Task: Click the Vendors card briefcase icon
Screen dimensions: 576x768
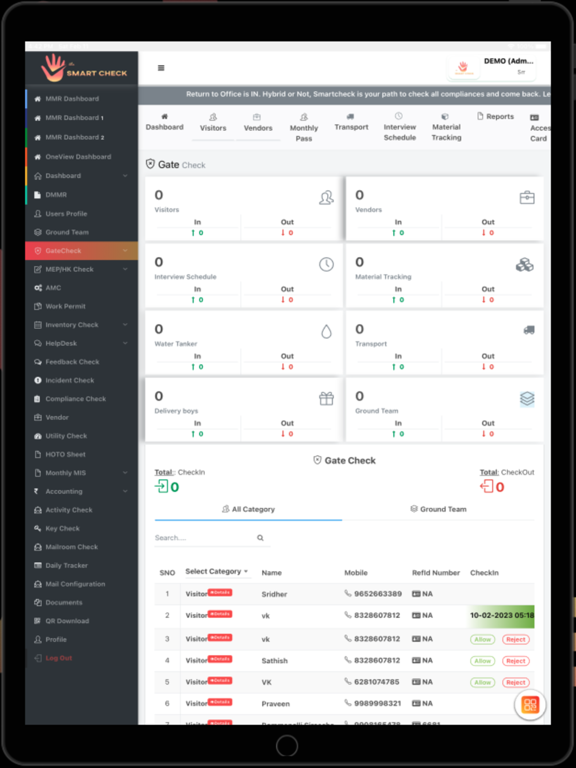Action: click(x=527, y=198)
